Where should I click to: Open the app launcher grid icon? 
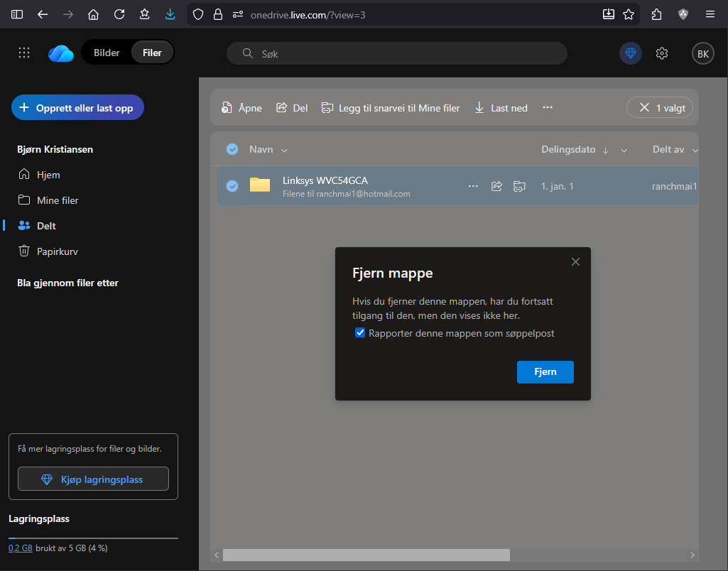click(24, 53)
